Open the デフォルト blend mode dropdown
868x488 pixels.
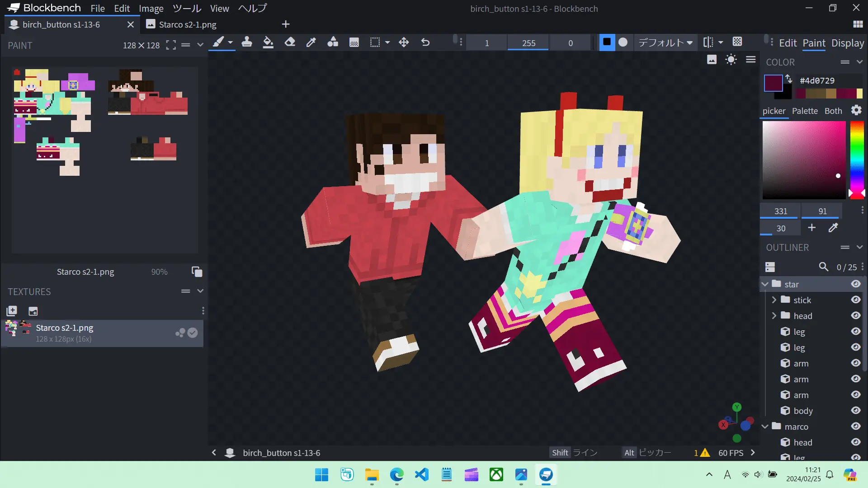coord(665,42)
